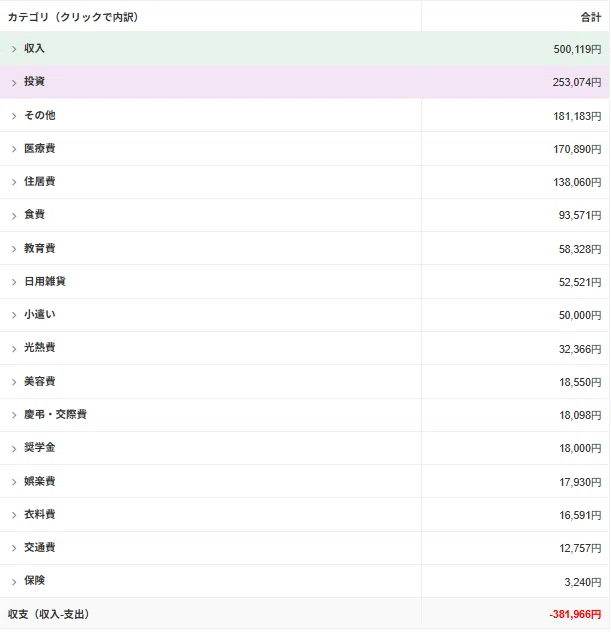Viewport: 611px width, 632px height.
Task: Open the 光熱費 category label
Action: 39,347
